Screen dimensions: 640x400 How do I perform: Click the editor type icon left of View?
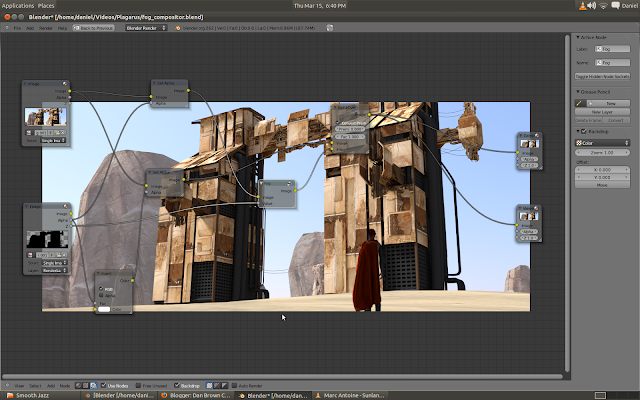(5, 384)
